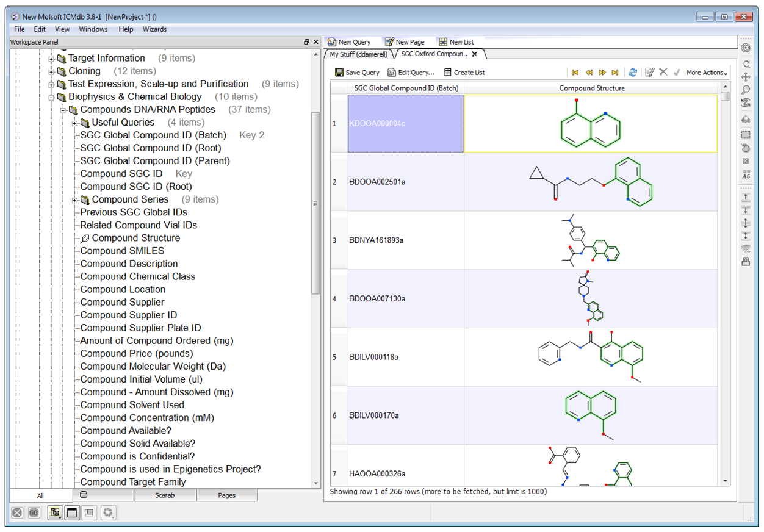
Task: Choose the rectangular selection tool
Action: click(746, 135)
